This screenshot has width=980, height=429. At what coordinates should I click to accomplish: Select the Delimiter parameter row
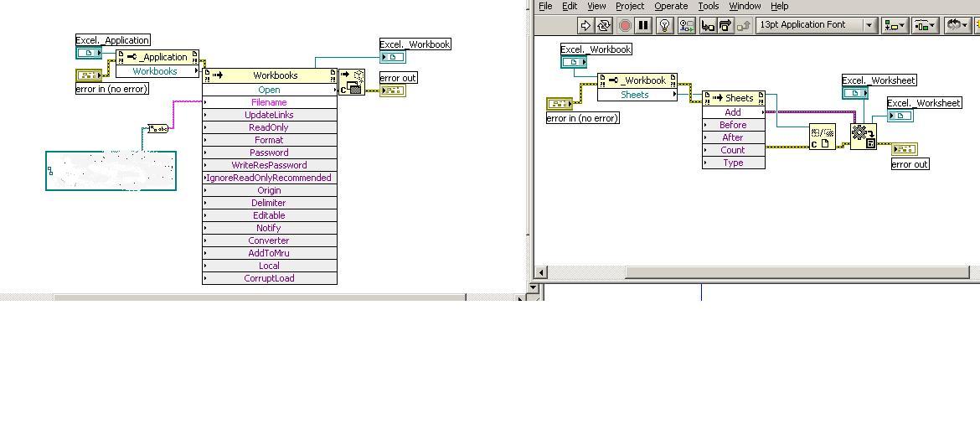pyautogui.click(x=270, y=203)
